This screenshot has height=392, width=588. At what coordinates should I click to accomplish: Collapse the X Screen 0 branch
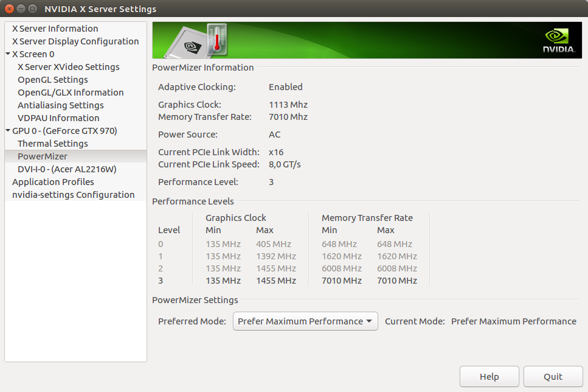pos(7,54)
